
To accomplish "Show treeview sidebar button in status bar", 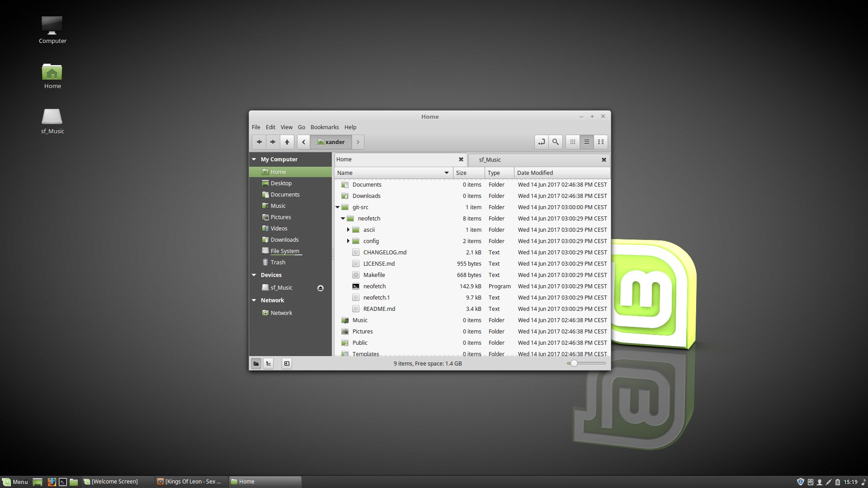I will (x=269, y=364).
